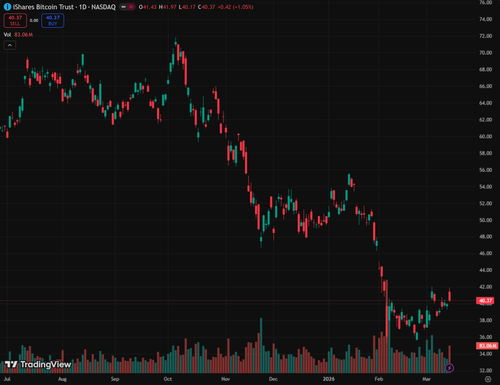This screenshot has height=385, width=500.
Task: Click the Aug label on the time axis
Action: coord(62,379)
